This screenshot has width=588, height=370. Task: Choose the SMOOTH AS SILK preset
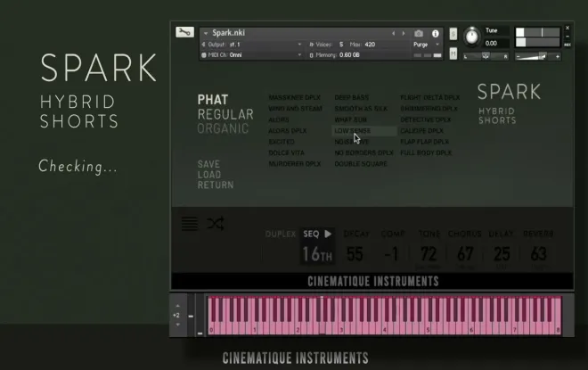tap(361, 109)
